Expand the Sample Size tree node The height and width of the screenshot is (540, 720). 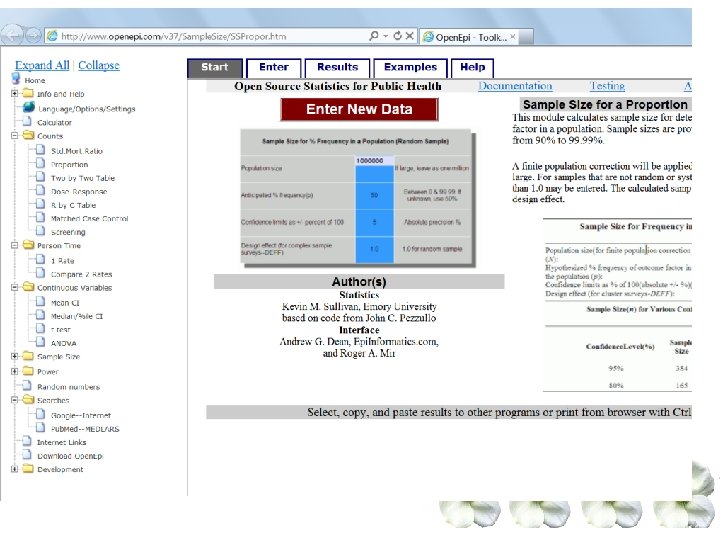point(15,356)
